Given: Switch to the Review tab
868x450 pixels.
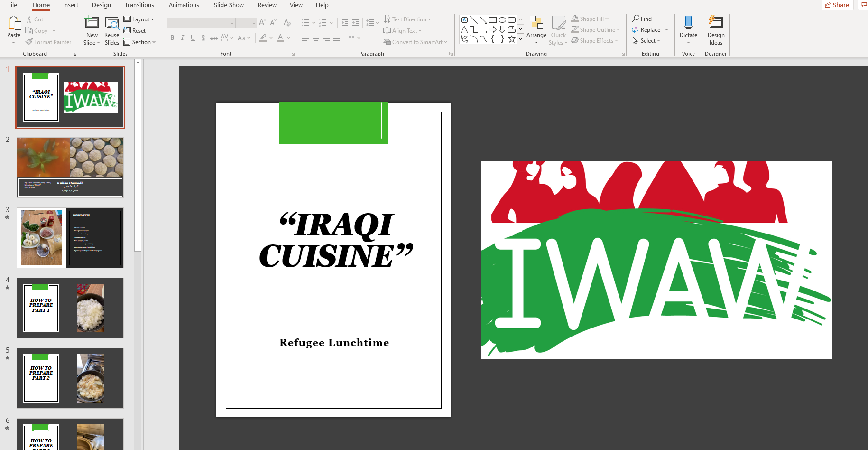Looking at the screenshot, I should pos(267,5).
